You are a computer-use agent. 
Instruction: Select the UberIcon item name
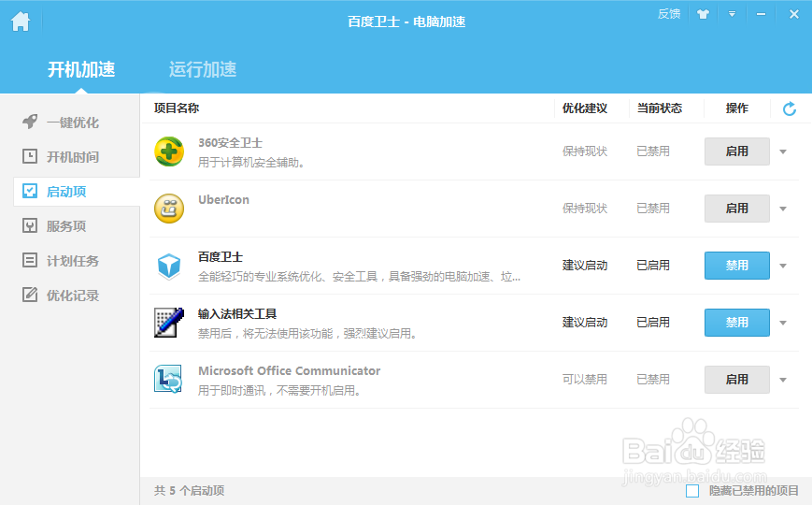click(x=223, y=199)
